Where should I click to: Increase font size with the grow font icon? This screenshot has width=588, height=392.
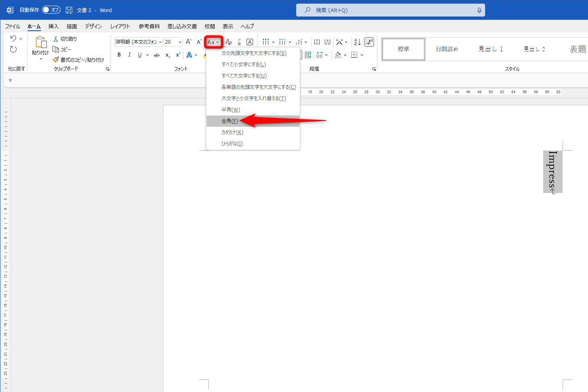188,42
